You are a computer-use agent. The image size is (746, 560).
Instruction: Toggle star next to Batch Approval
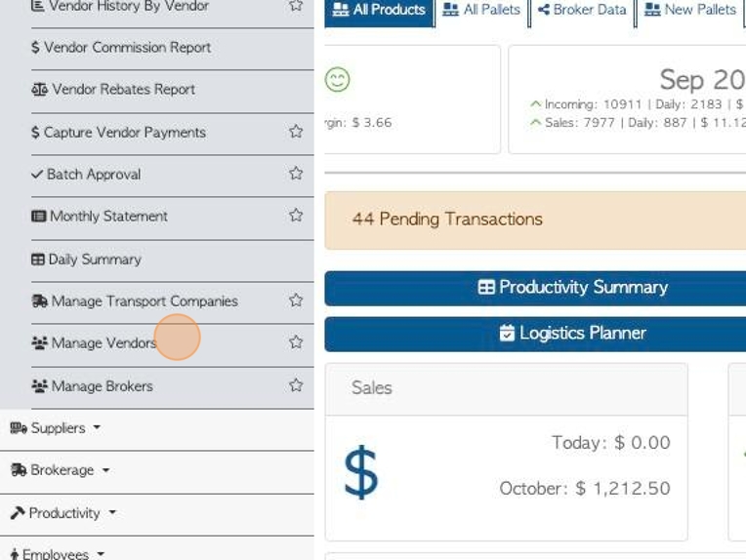tap(296, 173)
